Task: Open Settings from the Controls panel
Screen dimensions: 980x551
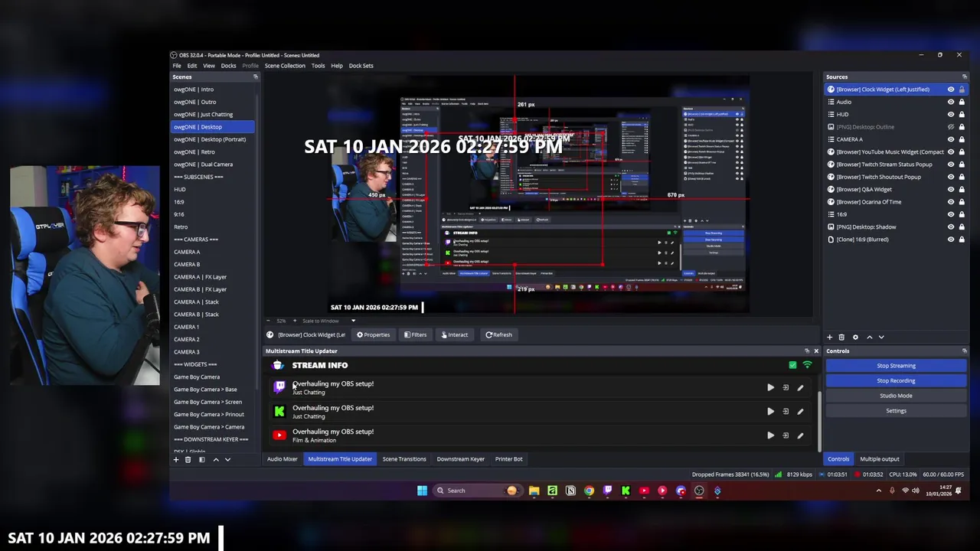Action: [896, 411]
